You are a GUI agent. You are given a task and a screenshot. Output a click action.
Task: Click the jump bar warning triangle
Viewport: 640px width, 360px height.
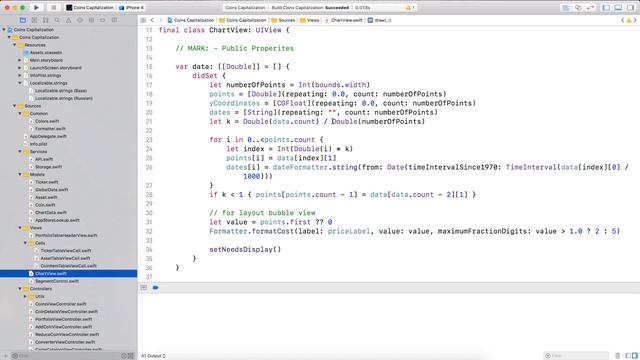click(629, 20)
